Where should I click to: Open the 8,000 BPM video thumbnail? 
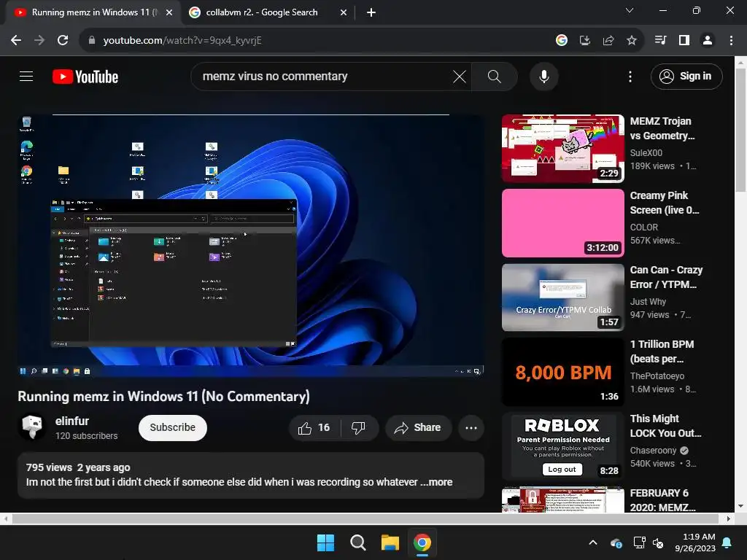coord(563,372)
